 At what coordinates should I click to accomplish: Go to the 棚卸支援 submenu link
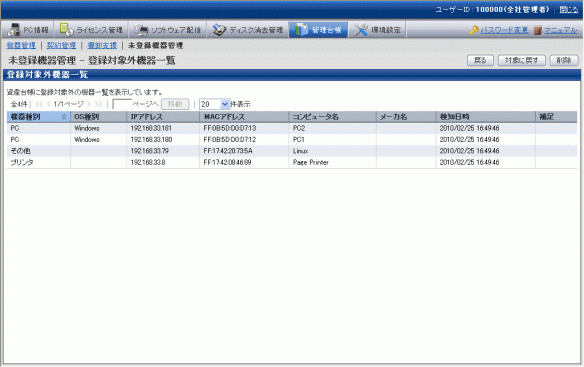(102, 45)
